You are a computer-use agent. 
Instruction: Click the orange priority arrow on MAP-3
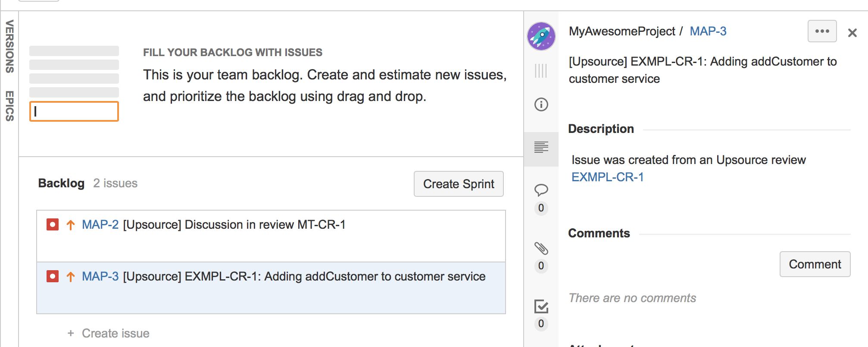[x=71, y=277]
